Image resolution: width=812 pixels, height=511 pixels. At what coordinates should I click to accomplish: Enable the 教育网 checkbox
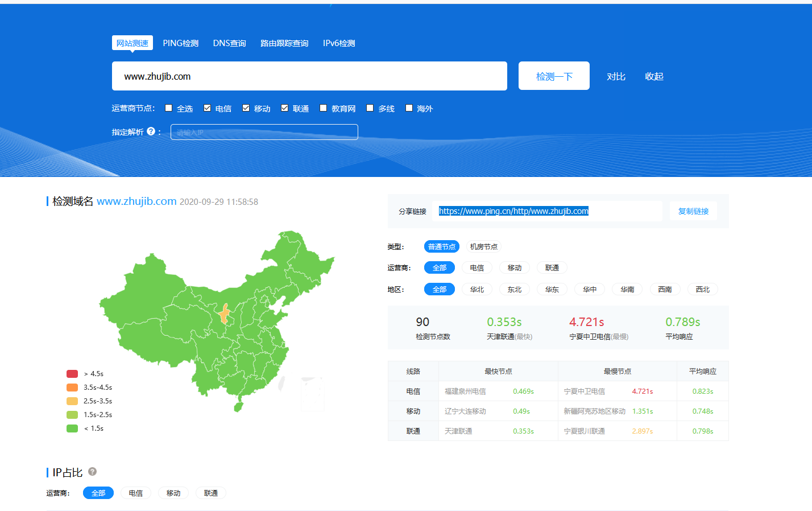(324, 108)
